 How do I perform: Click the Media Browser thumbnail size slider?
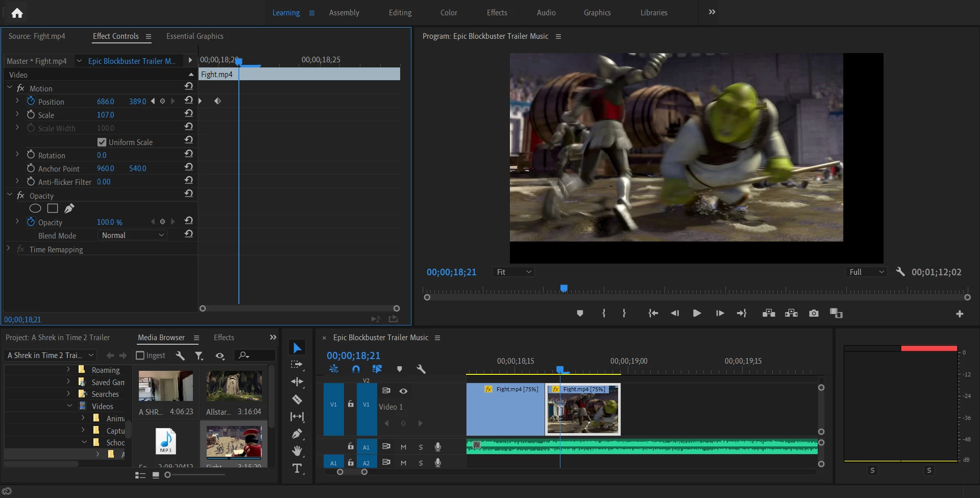(x=167, y=475)
